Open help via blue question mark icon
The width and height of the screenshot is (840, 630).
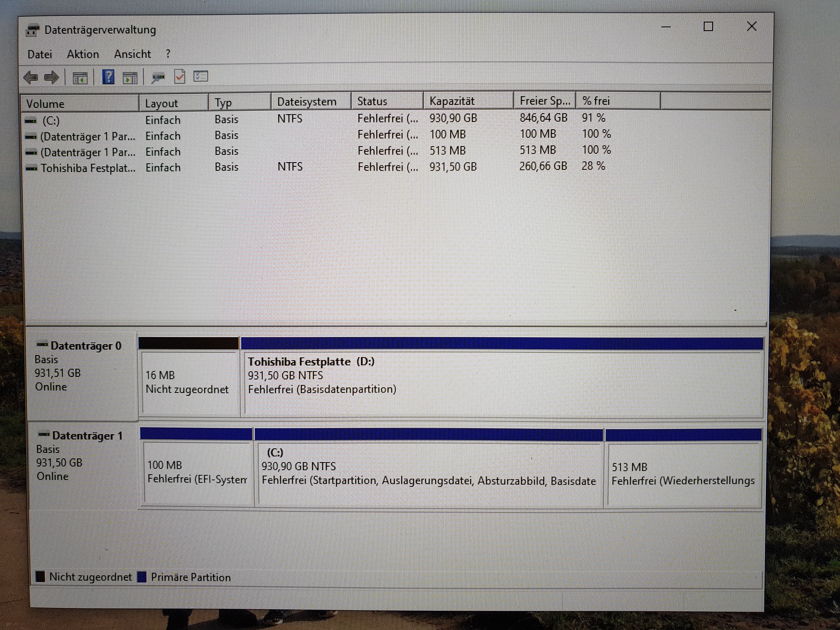click(x=108, y=77)
